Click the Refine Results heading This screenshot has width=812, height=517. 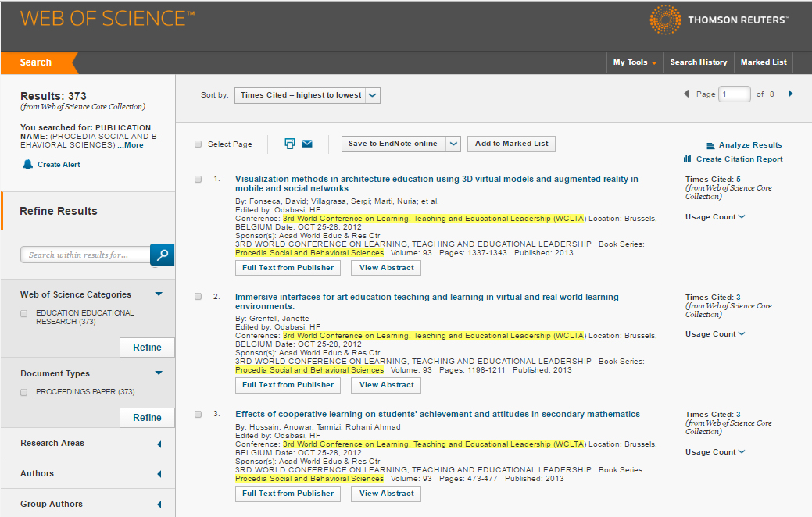click(59, 211)
